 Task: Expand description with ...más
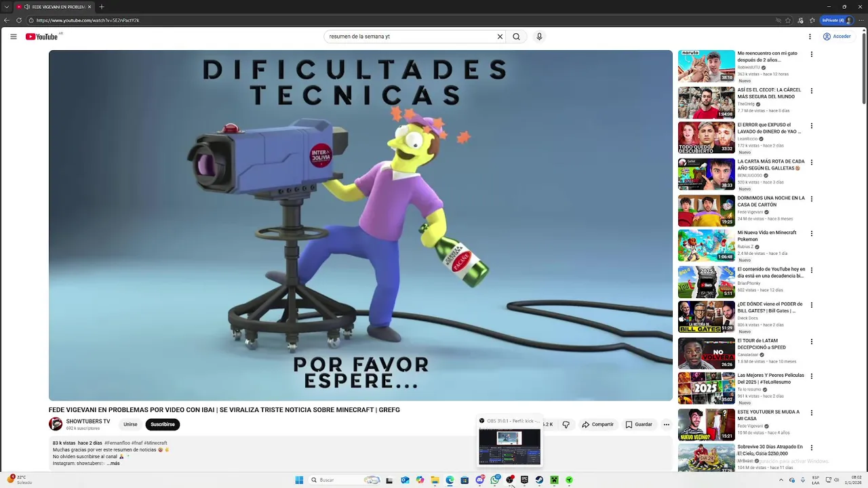pyautogui.click(x=113, y=463)
